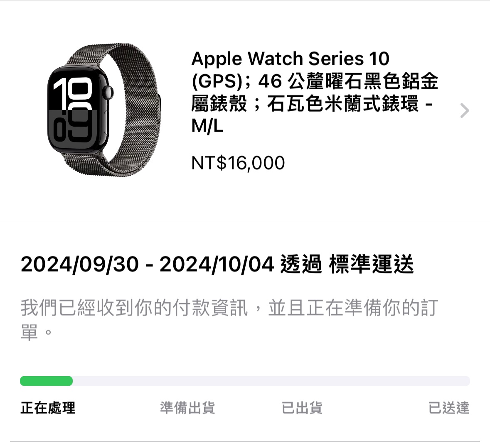Tap the 透過 text in the delivery heading
The width and height of the screenshot is (490, 448).
tap(301, 264)
